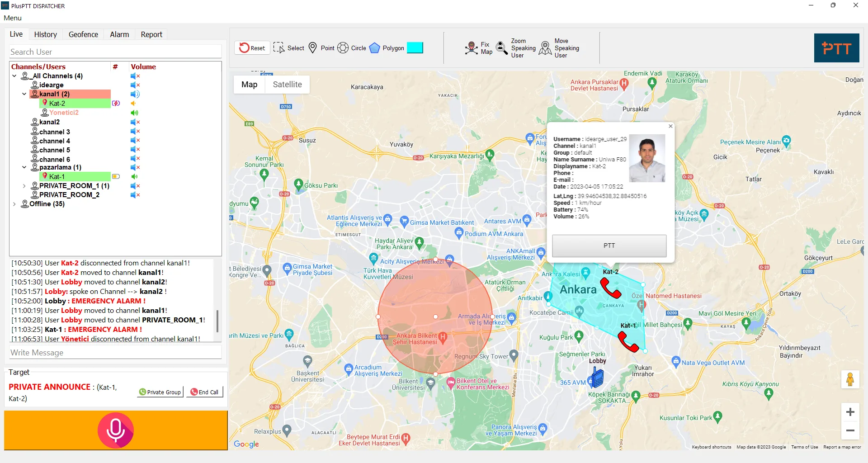Open the Geofence tab
Screen dimensions: 868x463
83,34
